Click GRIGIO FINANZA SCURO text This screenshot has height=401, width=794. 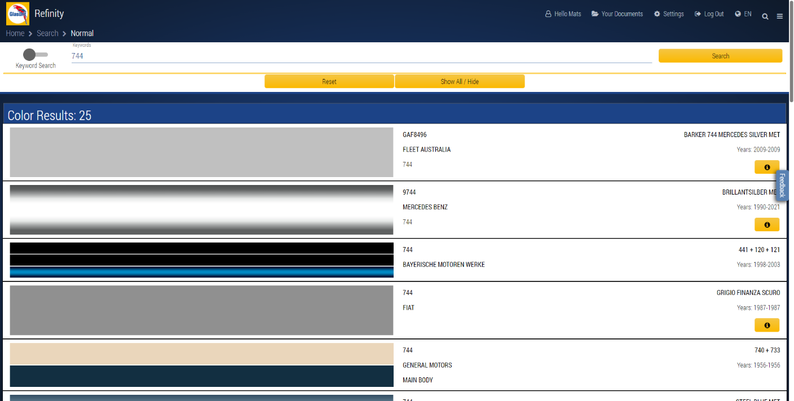pyautogui.click(x=748, y=293)
